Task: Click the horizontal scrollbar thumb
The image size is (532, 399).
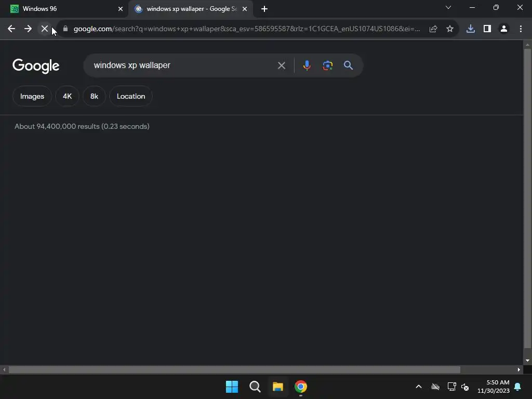Action: (234, 369)
